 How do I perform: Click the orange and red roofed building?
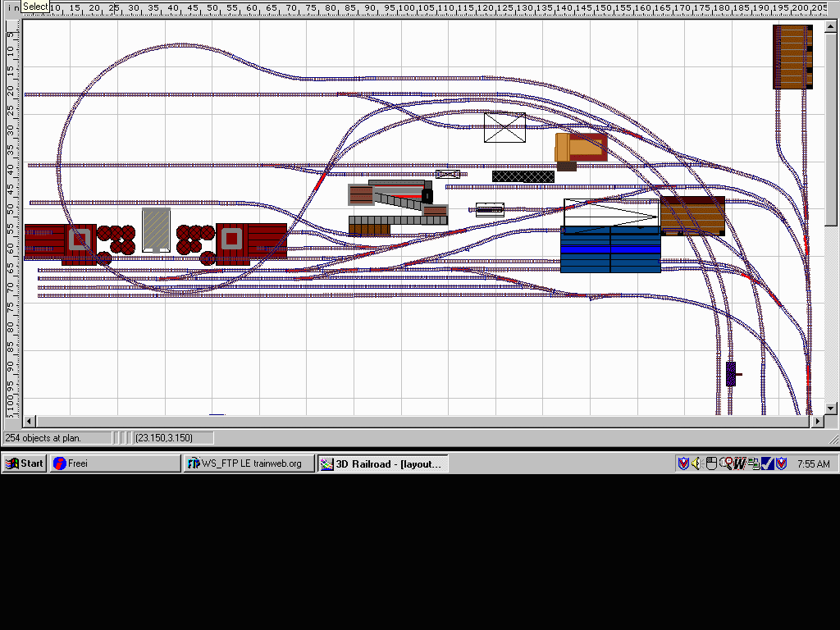[x=581, y=148]
